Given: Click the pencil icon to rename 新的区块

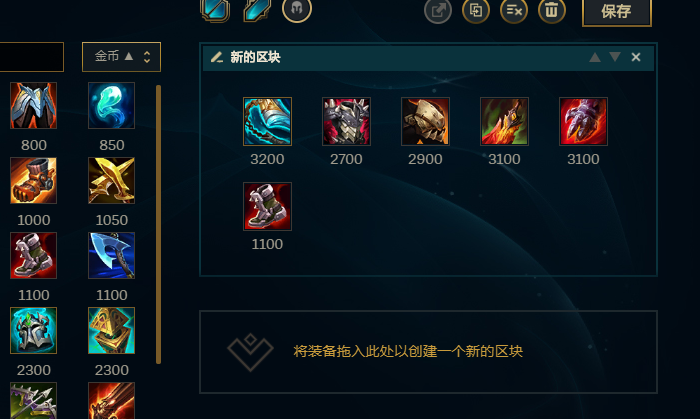Looking at the screenshot, I should 217,57.
